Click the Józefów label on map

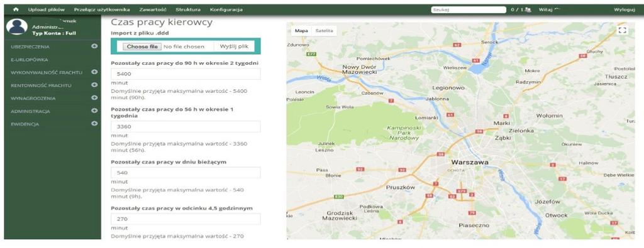click(x=548, y=202)
